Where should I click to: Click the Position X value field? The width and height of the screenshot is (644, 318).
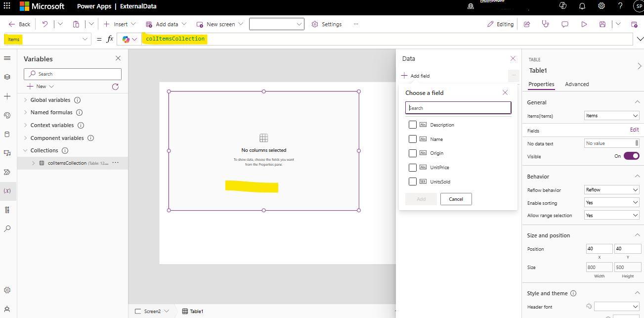coord(599,249)
